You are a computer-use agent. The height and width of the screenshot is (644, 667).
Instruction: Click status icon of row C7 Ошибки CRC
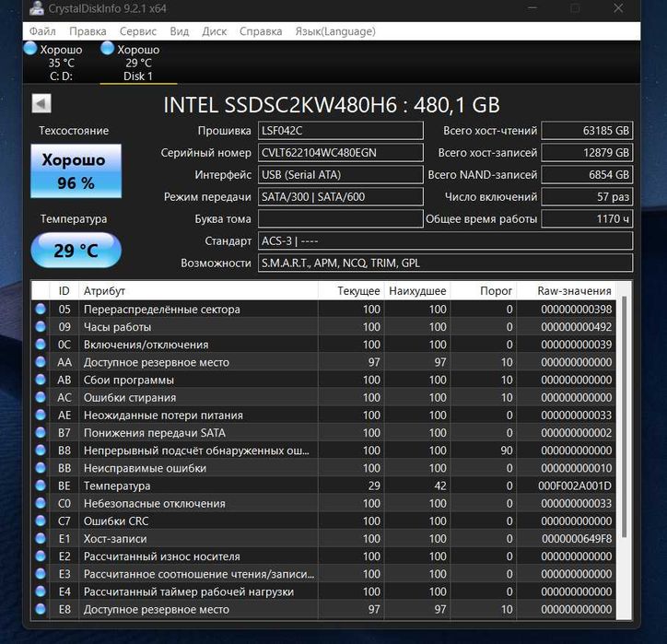pyautogui.click(x=41, y=521)
